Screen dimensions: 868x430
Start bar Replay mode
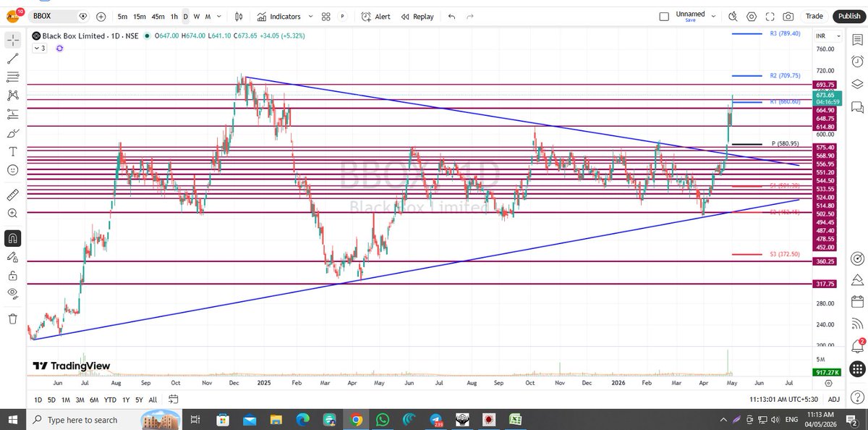[418, 16]
